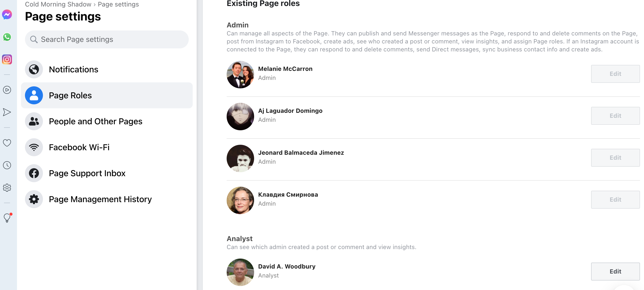Open the WhatsApp icon in sidebar
The width and height of the screenshot is (644, 290).
tap(7, 37)
